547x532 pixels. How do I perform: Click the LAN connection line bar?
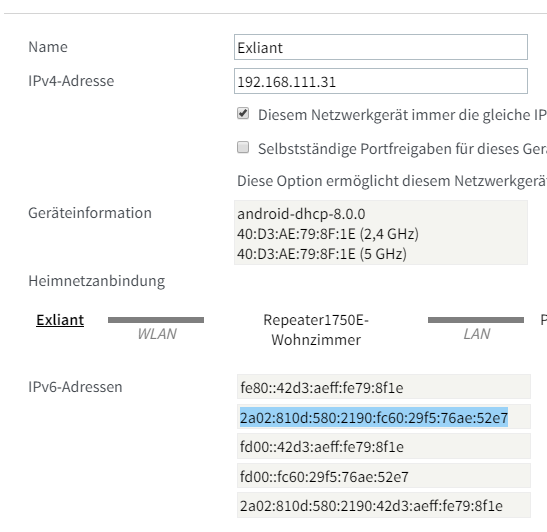[x=476, y=320]
